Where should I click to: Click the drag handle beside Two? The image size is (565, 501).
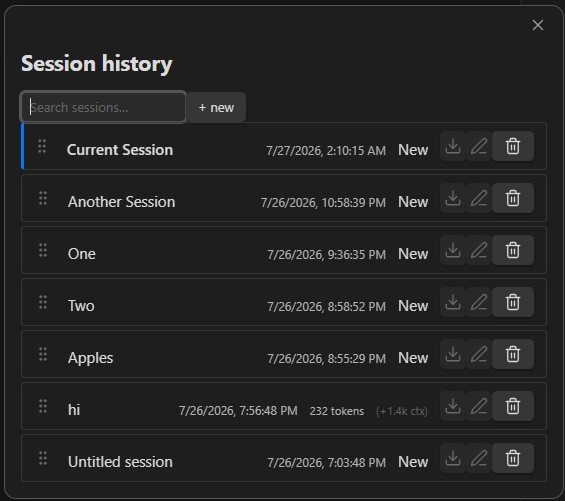[x=43, y=302]
